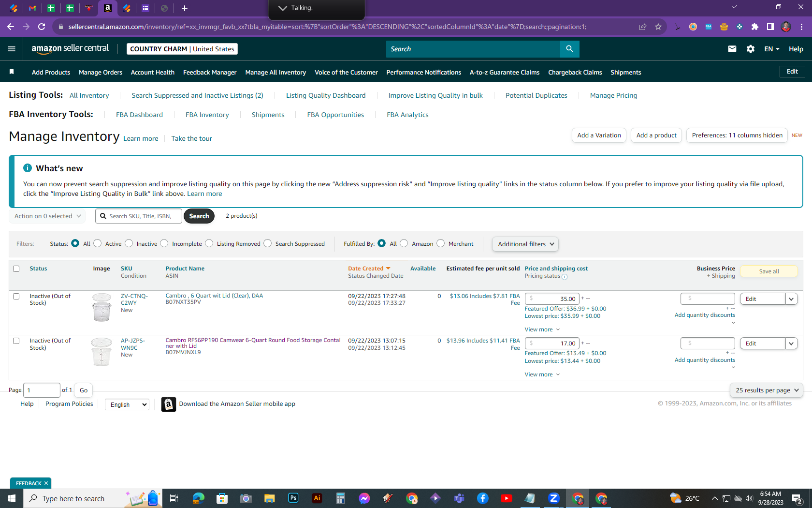This screenshot has width=812, height=508.
Task: Open Messenger from the taskbar
Action: (x=364, y=498)
